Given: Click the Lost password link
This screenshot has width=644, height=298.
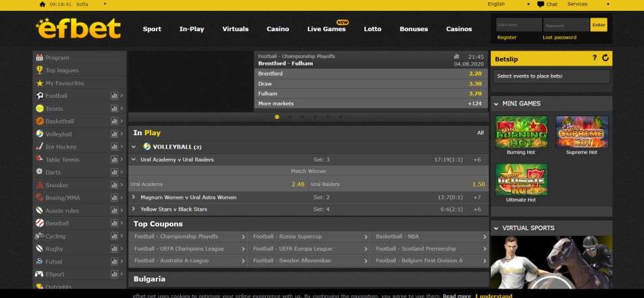Looking at the screenshot, I should (560, 37).
